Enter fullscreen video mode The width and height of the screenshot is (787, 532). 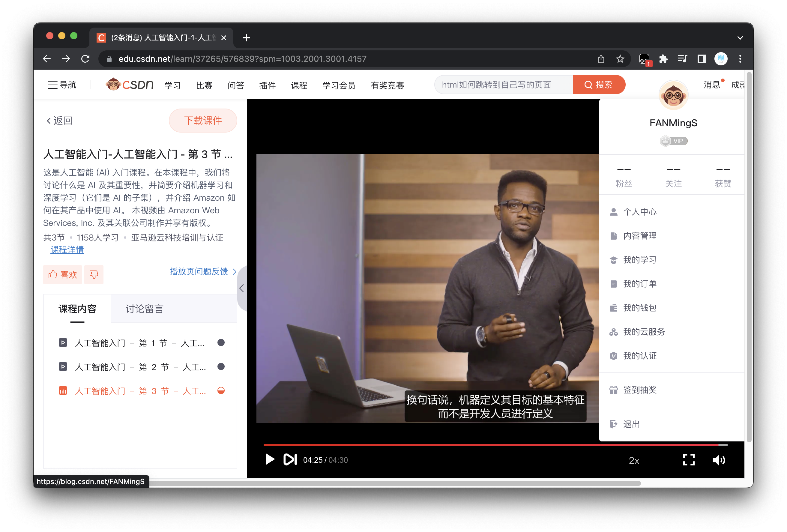pos(688,460)
